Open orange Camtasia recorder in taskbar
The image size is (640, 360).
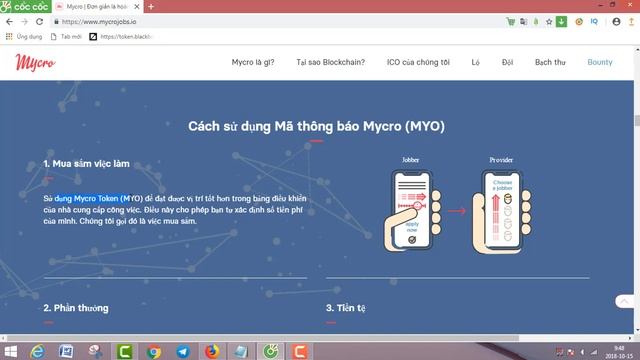[x=299, y=351]
